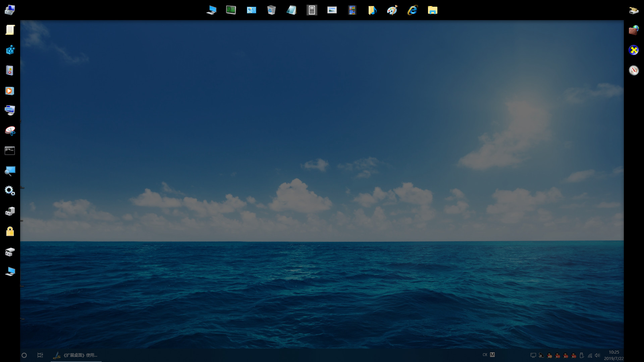Open Task View next to the Start button
This screenshot has height=362, width=644.
tap(40, 355)
